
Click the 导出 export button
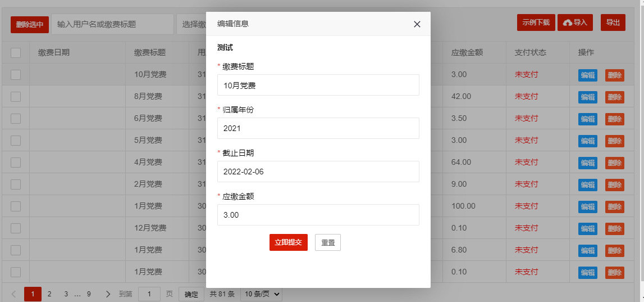pyautogui.click(x=613, y=22)
